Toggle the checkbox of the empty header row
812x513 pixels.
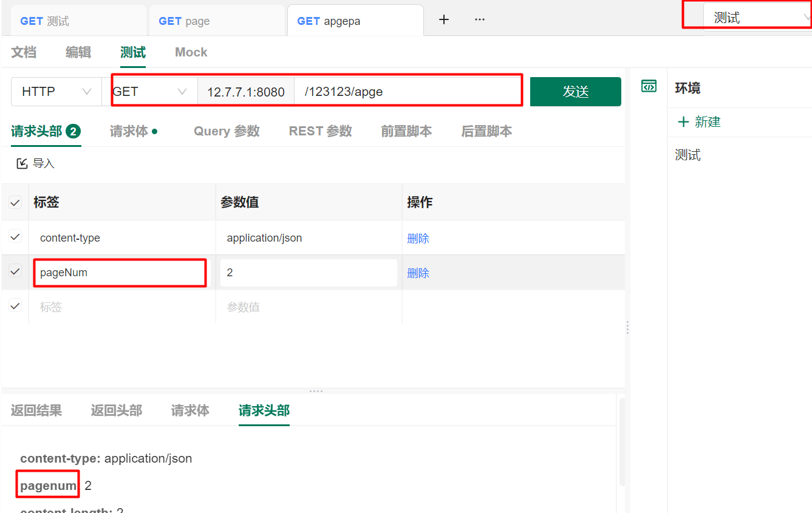click(15, 306)
